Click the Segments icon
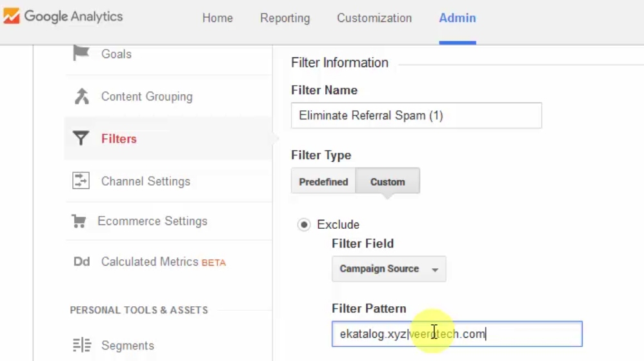 point(82,345)
